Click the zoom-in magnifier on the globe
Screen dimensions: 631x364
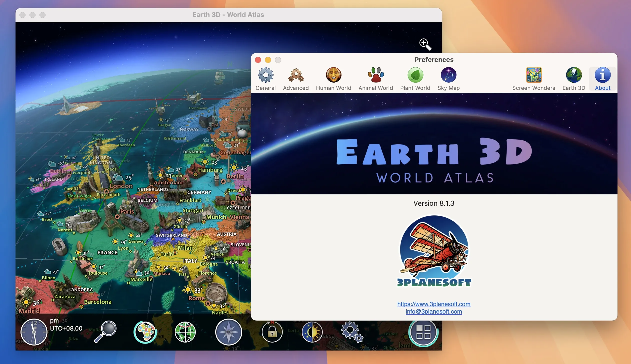click(425, 44)
